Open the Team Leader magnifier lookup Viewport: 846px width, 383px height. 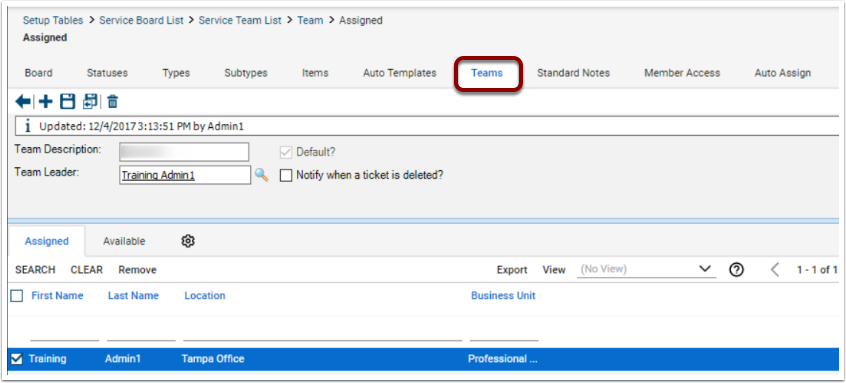coord(262,175)
